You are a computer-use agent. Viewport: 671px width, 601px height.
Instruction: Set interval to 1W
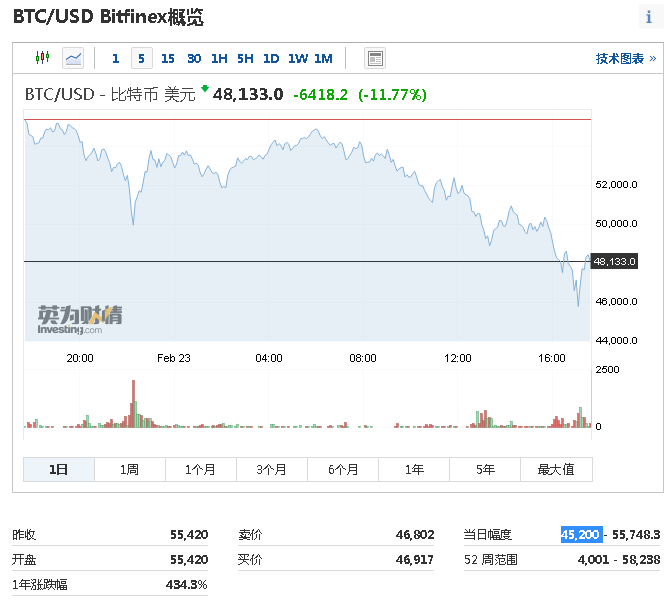298,59
